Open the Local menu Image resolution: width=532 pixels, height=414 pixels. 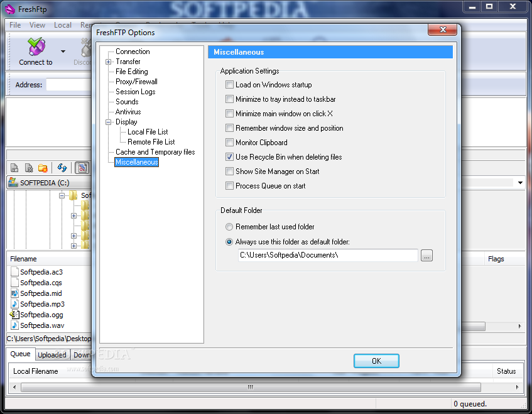point(63,25)
